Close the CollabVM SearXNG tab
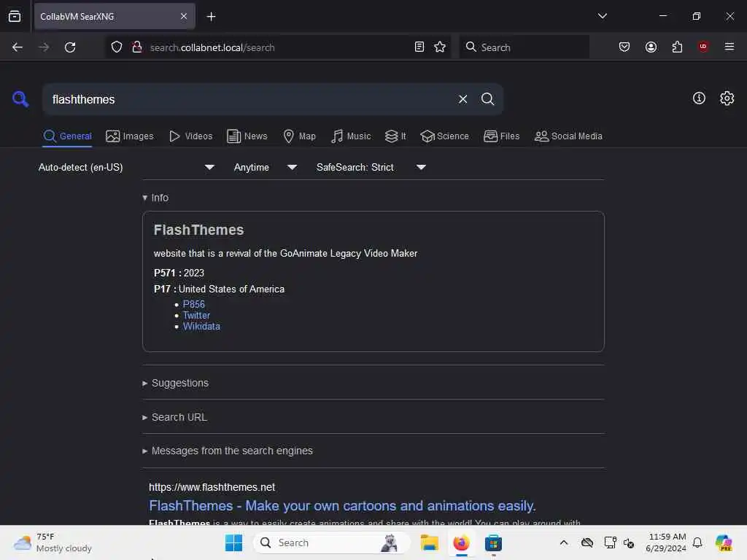The height and width of the screenshot is (560, 747). click(184, 16)
